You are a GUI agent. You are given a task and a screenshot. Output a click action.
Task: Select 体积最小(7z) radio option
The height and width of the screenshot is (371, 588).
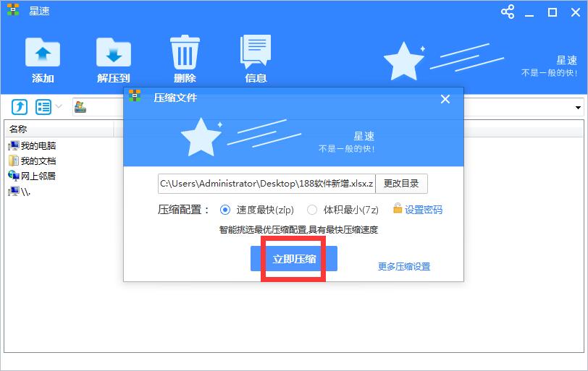312,210
